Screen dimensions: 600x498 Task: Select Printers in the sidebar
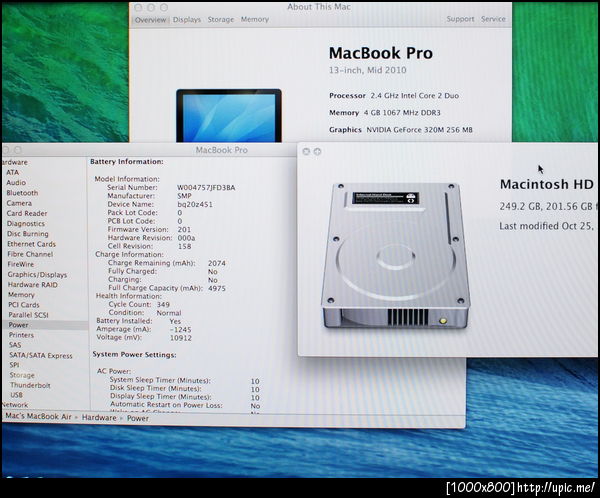[x=21, y=335]
